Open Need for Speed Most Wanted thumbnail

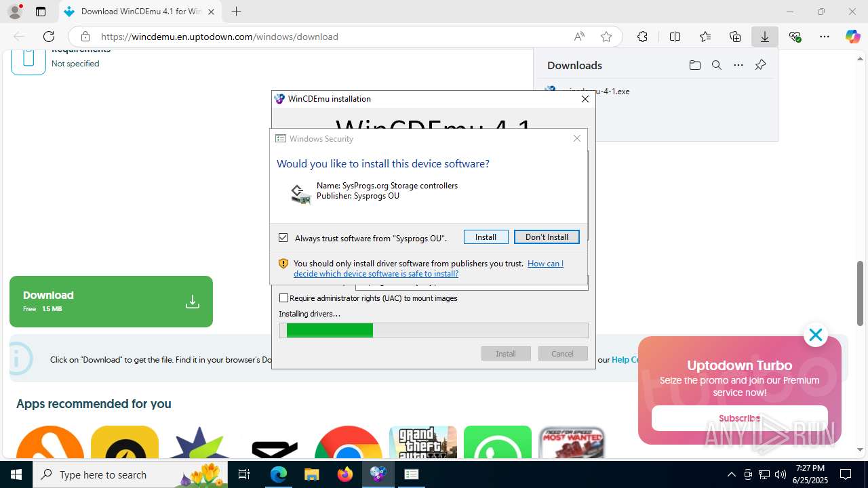pos(572,443)
